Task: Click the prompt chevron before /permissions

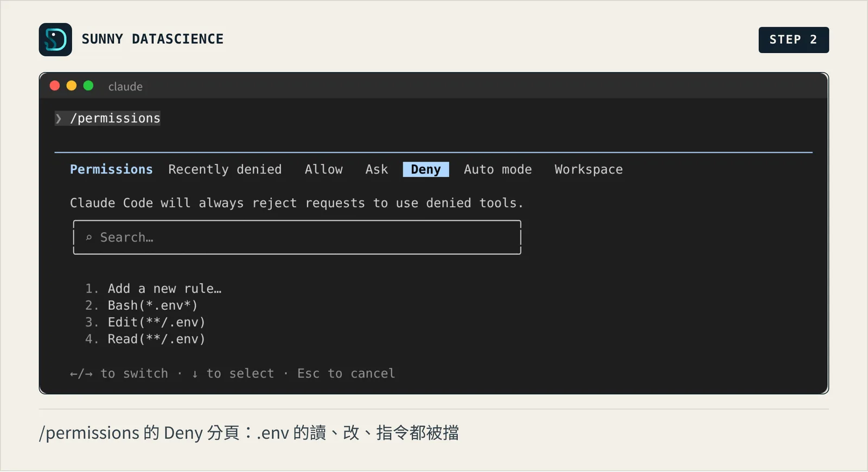Action: coord(59,118)
